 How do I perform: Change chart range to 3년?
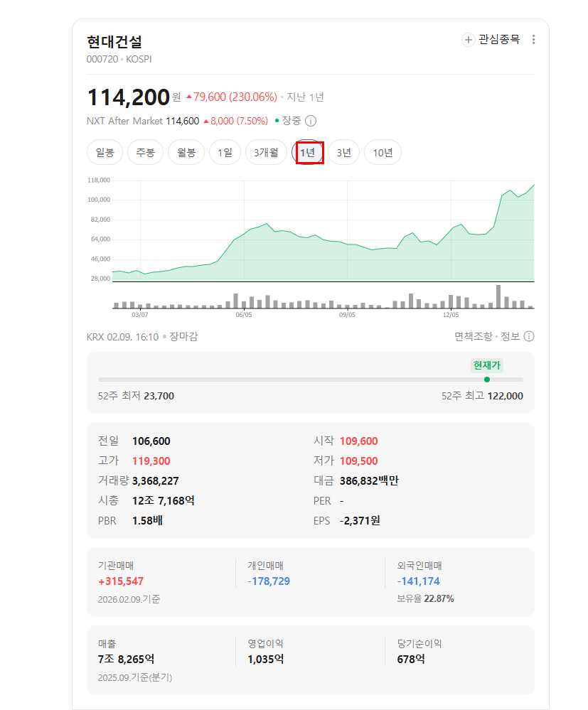click(x=344, y=153)
